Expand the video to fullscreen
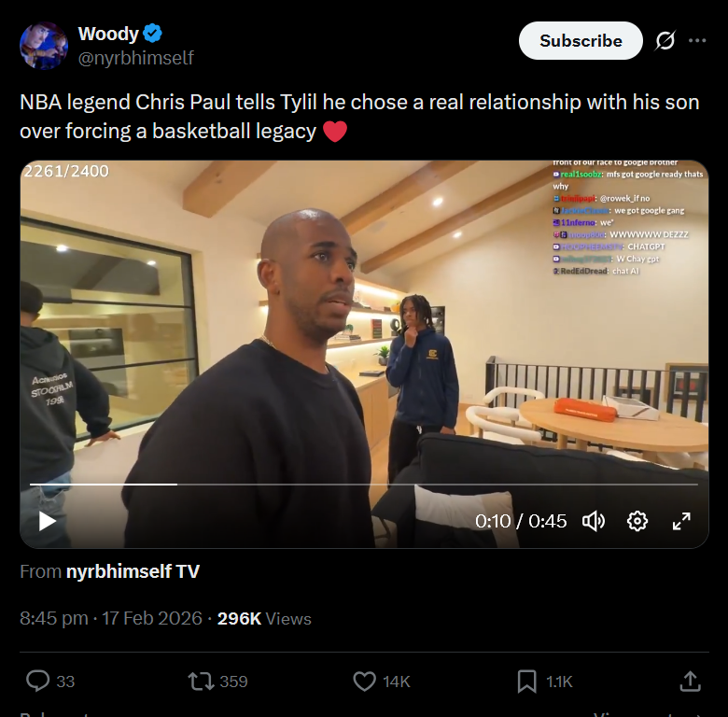This screenshot has height=717, width=728. point(681,521)
